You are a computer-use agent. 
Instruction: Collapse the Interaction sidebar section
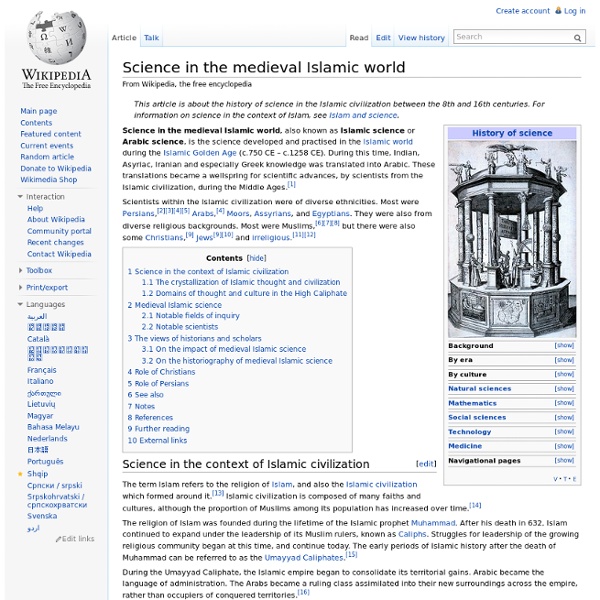click(x=20, y=197)
